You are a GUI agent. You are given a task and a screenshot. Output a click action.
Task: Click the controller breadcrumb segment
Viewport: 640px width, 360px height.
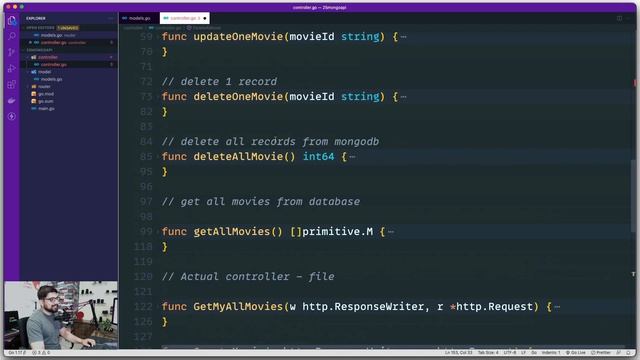point(133,28)
